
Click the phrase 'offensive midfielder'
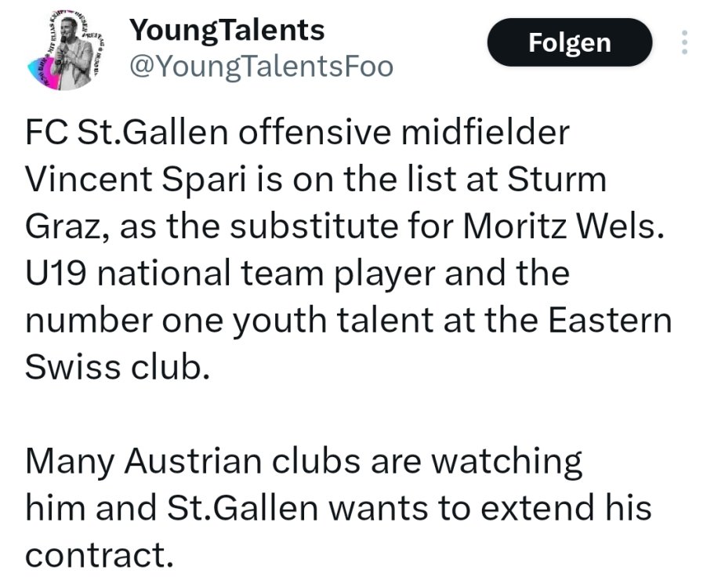tap(404, 132)
